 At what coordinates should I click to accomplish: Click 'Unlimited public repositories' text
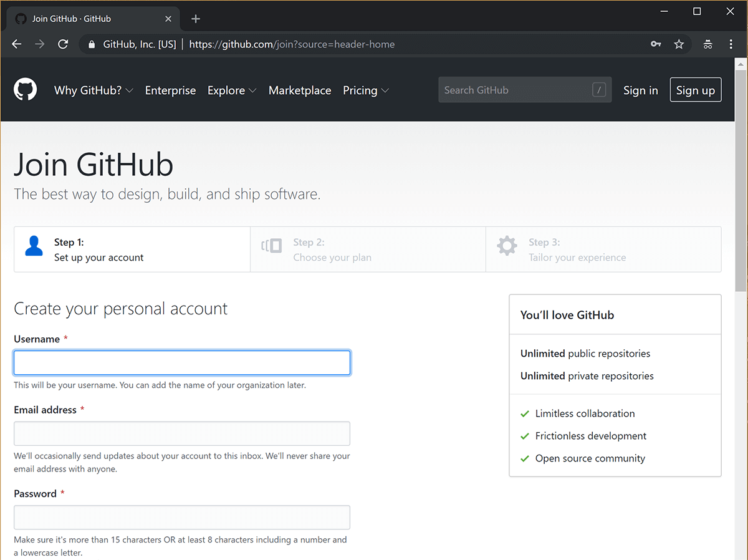pos(585,354)
